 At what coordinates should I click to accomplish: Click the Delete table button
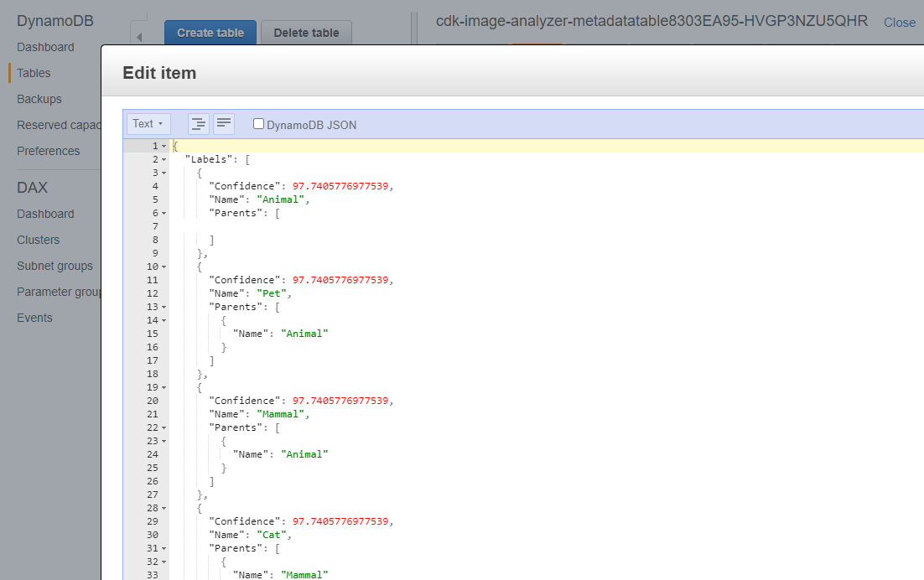306,33
